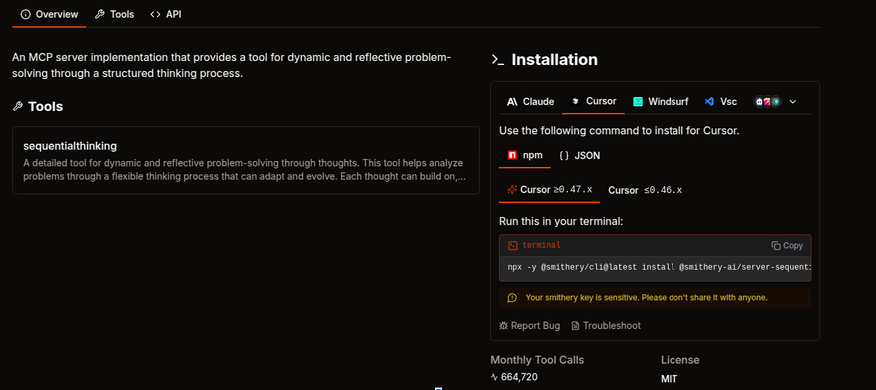Open the API tab
The width and height of the screenshot is (876, 390).
166,15
